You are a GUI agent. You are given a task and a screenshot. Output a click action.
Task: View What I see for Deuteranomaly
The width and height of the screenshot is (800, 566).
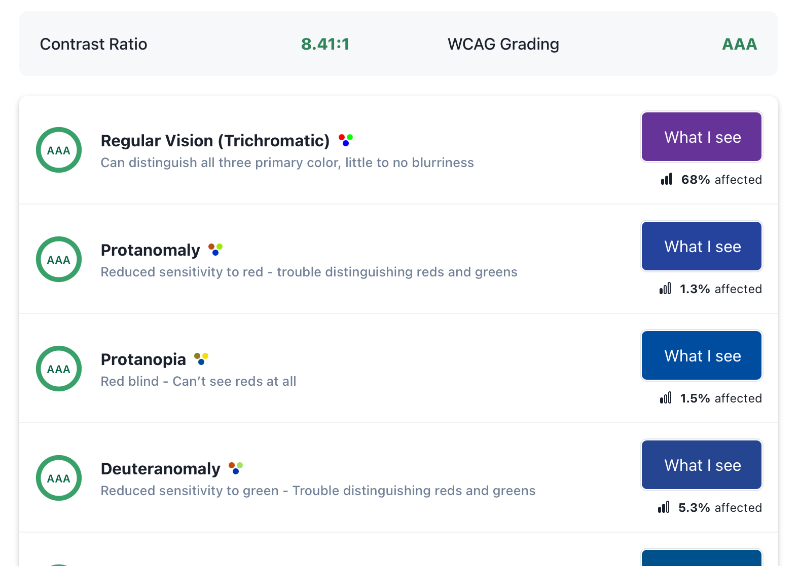[x=702, y=465]
